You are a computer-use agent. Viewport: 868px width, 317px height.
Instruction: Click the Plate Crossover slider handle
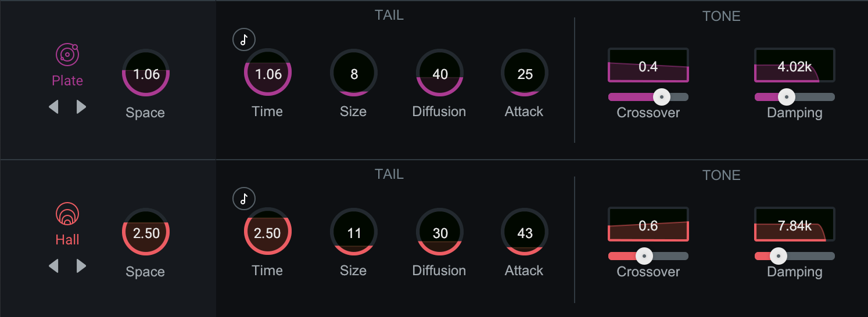tap(661, 97)
